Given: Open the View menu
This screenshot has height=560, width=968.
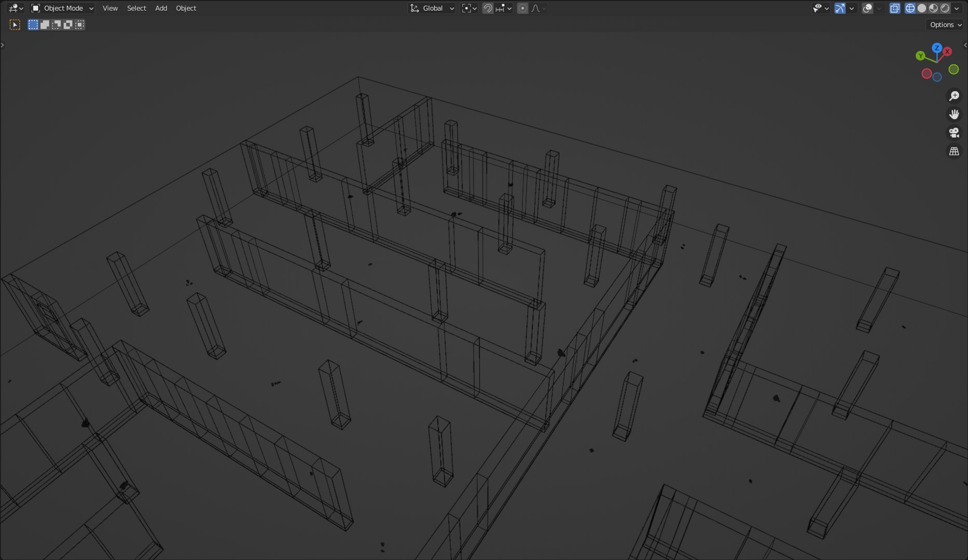Looking at the screenshot, I should click(110, 8).
